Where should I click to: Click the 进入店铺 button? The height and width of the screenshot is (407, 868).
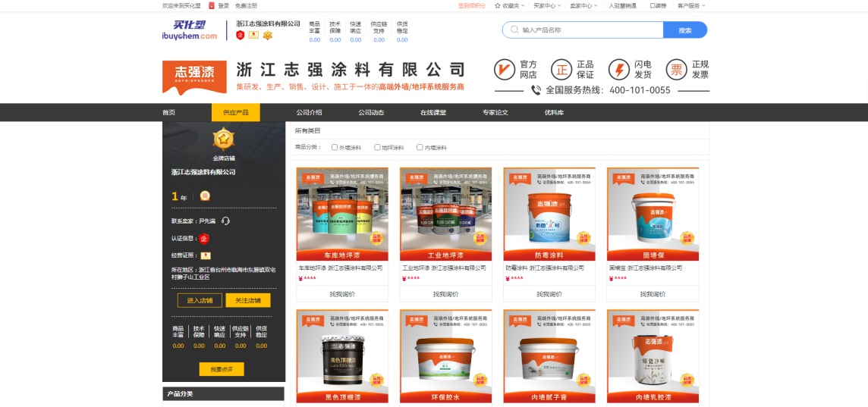point(200,300)
